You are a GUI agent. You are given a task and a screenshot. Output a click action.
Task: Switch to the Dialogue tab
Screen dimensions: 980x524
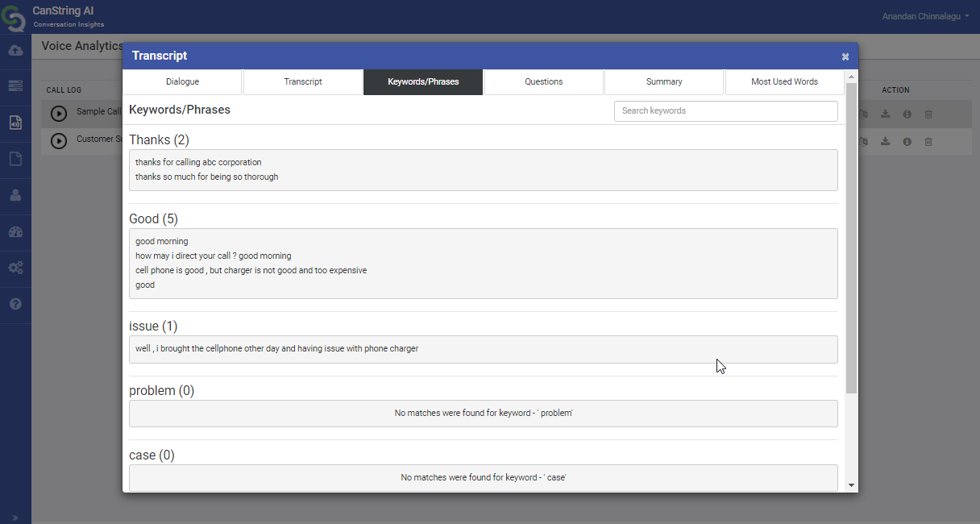(x=182, y=82)
